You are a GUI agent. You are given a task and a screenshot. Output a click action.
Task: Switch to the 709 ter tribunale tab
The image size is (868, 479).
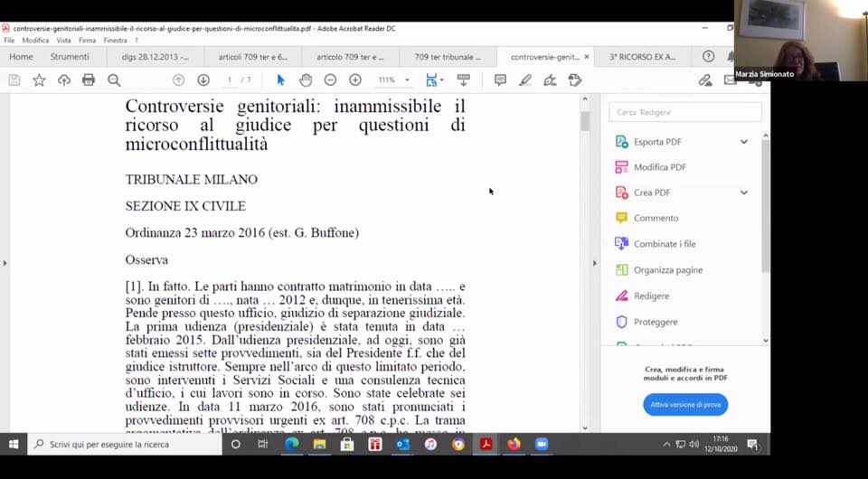448,56
